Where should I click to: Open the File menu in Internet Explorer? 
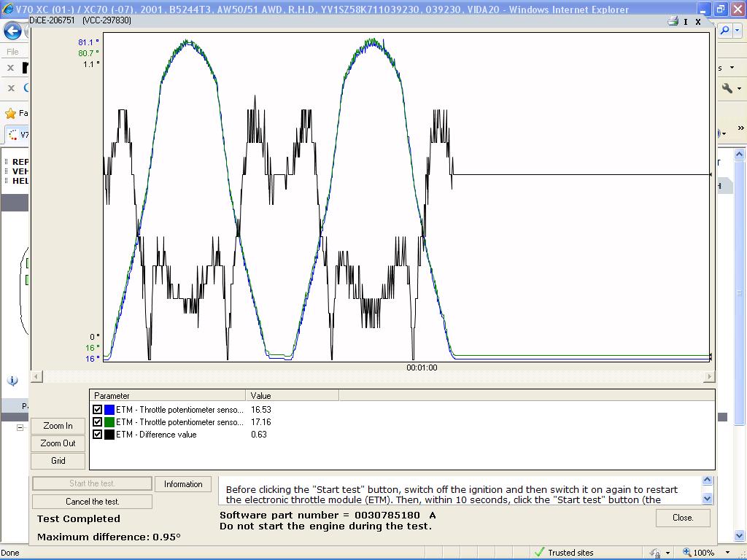click(x=12, y=52)
